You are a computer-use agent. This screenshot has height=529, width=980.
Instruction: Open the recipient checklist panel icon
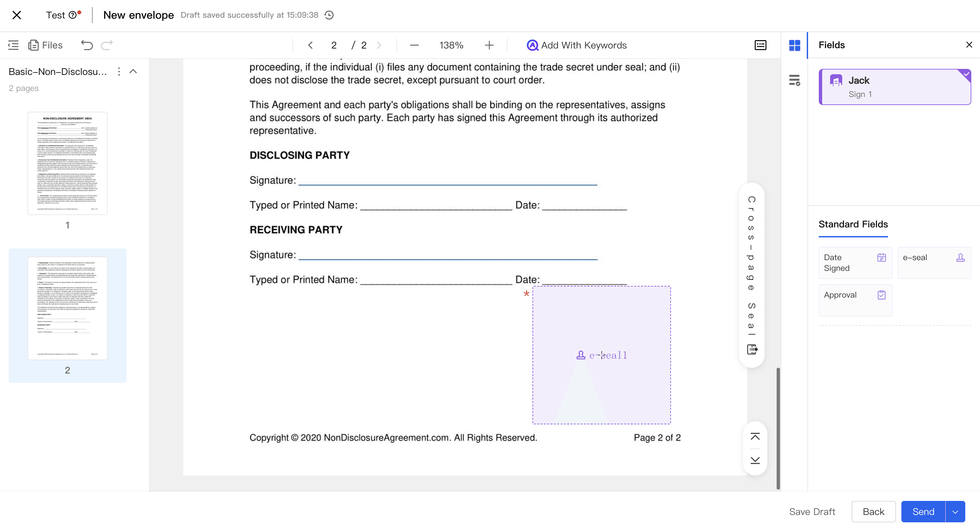[x=794, y=80]
